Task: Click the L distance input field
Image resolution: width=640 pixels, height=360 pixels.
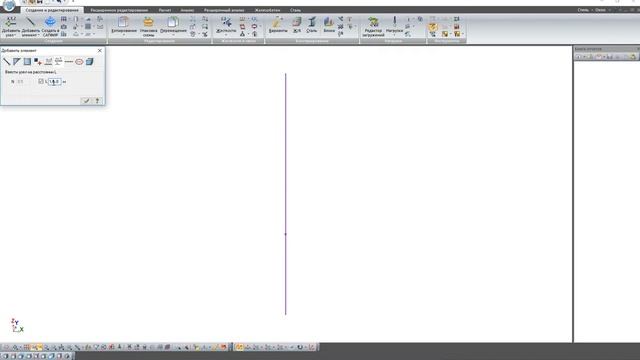Action: pyautogui.click(x=55, y=82)
